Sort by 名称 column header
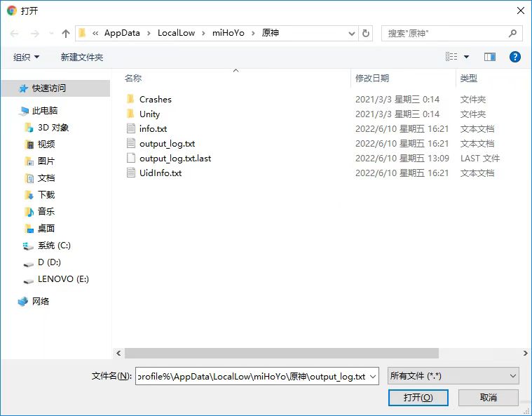Image resolution: width=532 pixels, height=416 pixels. tap(133, 79)
